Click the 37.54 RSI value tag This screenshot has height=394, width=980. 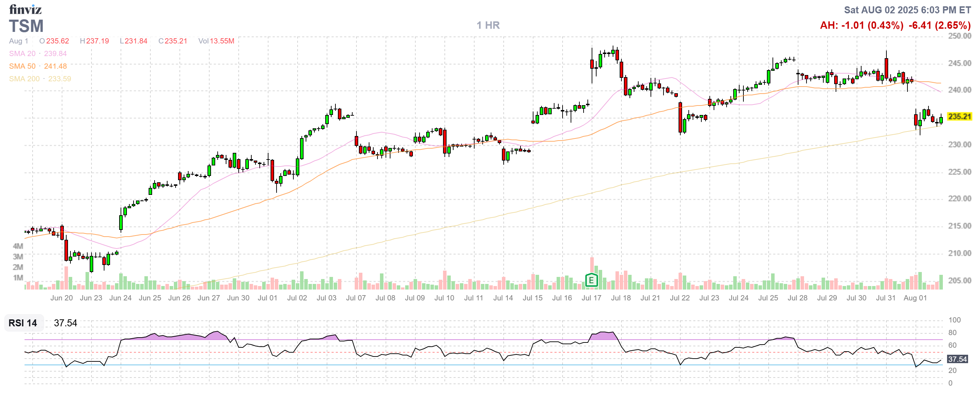[957, 359]
